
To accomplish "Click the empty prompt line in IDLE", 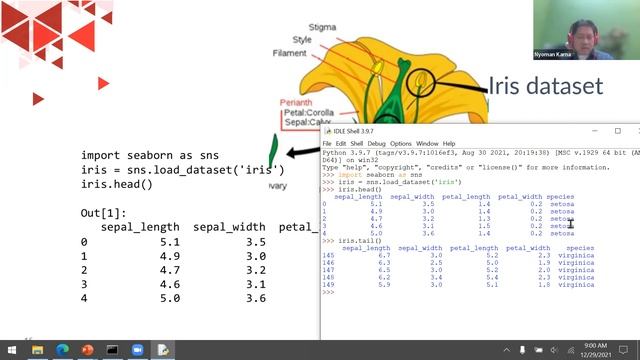I will coord(480,292).
